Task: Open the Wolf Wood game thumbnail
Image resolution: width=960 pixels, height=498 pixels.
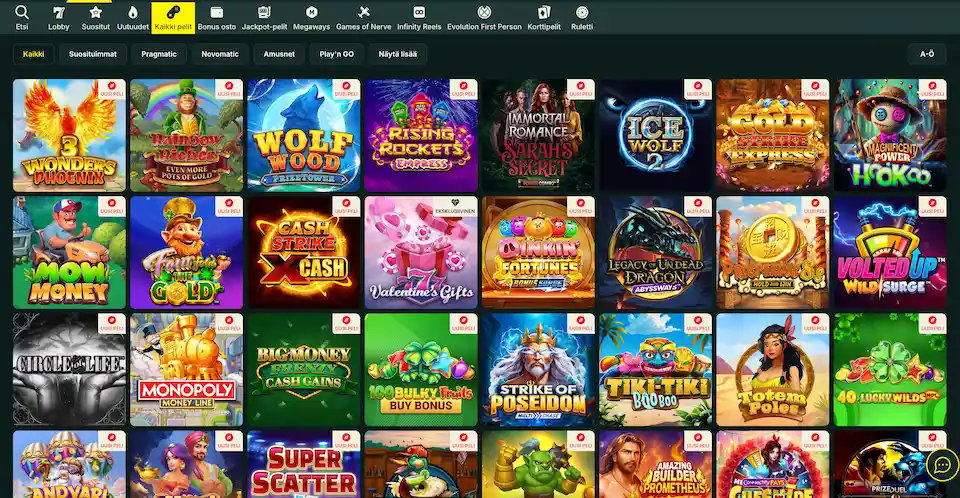Action: pyautogui.click(x=303, y=135)
